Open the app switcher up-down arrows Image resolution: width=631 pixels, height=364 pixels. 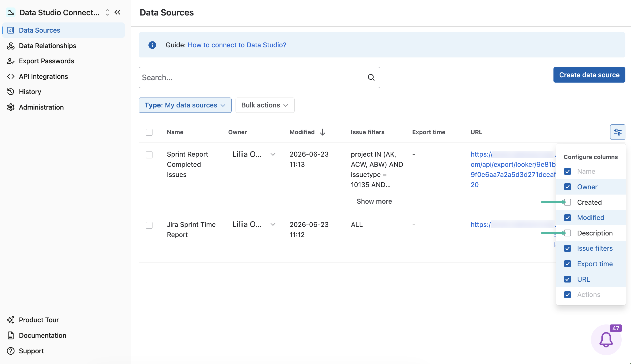coord(107,13)
